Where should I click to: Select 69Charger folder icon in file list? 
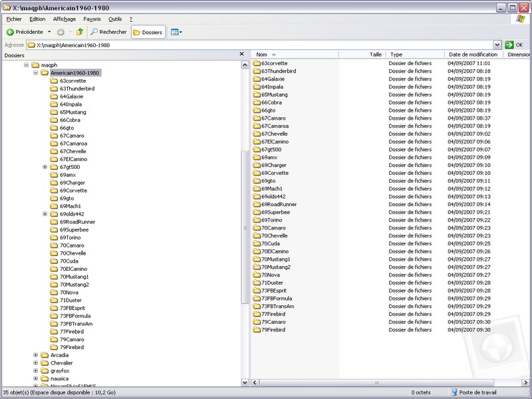[x=257, y=165]
